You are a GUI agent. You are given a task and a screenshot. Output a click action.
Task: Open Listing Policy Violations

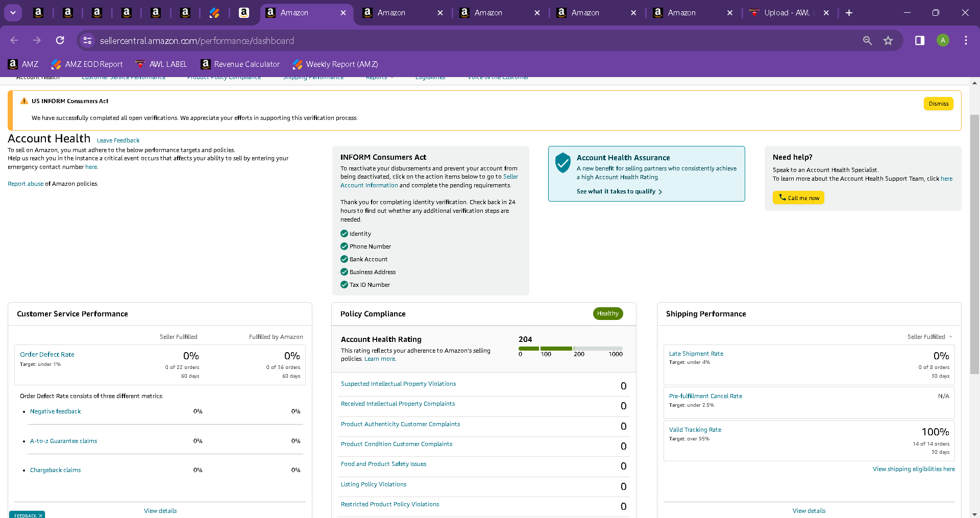pos(374,484)
